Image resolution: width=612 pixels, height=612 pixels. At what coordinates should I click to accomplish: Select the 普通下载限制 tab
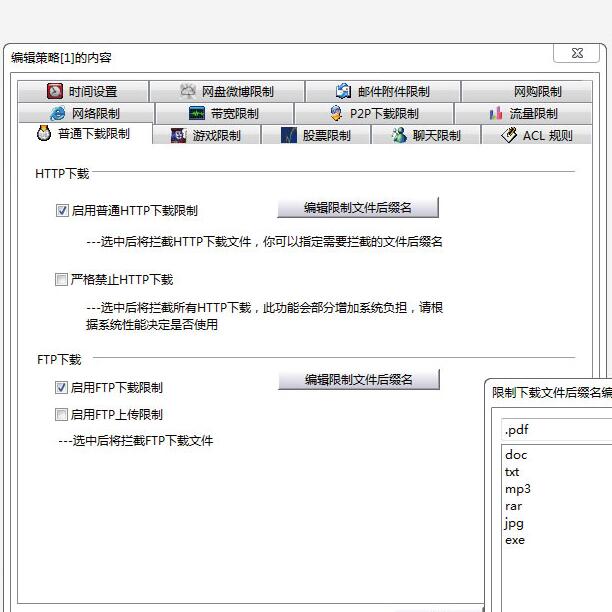[85, 133]
